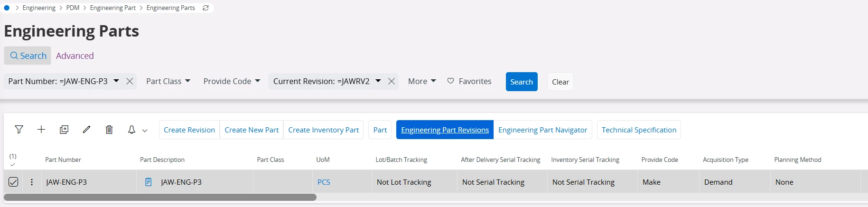Click the blue Search button
868x207 pixels.
click(x=522, y=82)
